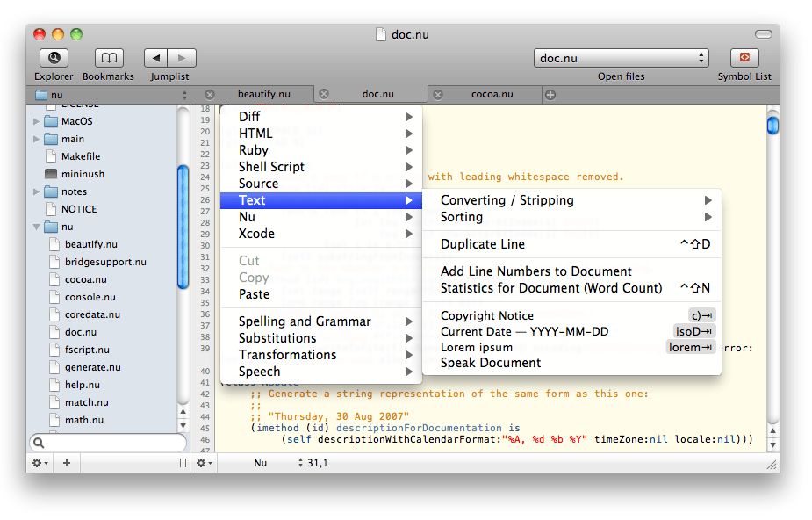812x520 pixels.
Task: Switch to cocoa.nu tab
Action: [492, 94]
